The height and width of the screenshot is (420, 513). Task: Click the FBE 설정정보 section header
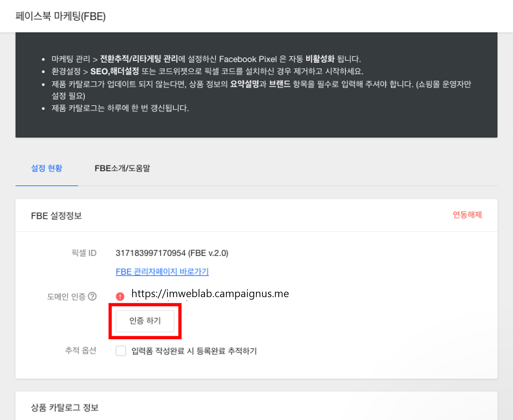56,216
